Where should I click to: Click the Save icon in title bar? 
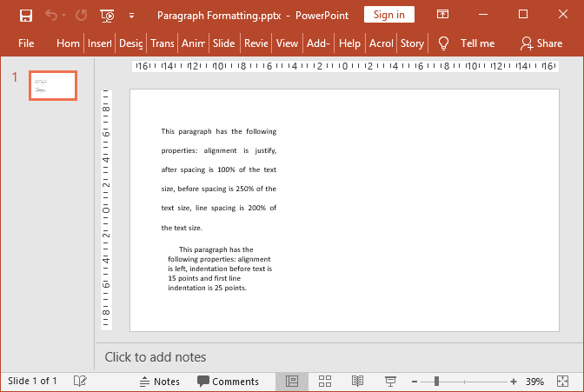26,15
